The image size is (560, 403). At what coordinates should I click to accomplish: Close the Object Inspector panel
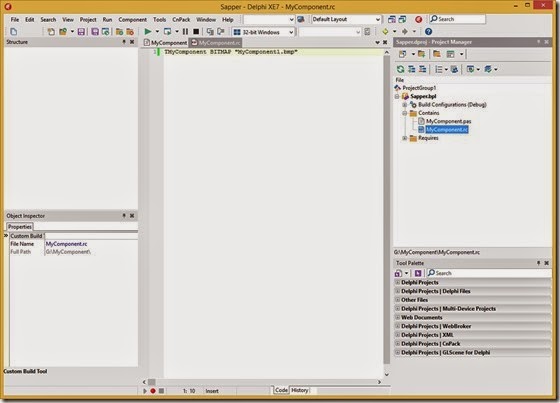pyautogui.click(x=132, y=216)
